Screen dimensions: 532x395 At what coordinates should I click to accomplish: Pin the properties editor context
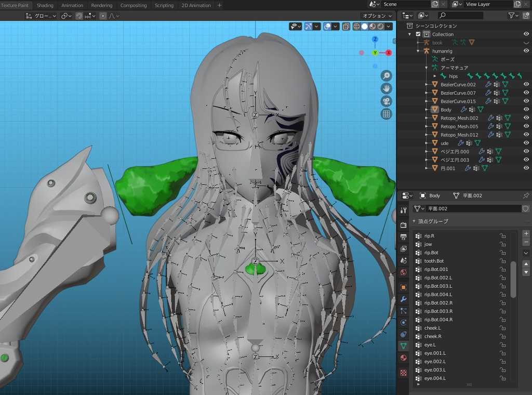(x=526, y=196)
